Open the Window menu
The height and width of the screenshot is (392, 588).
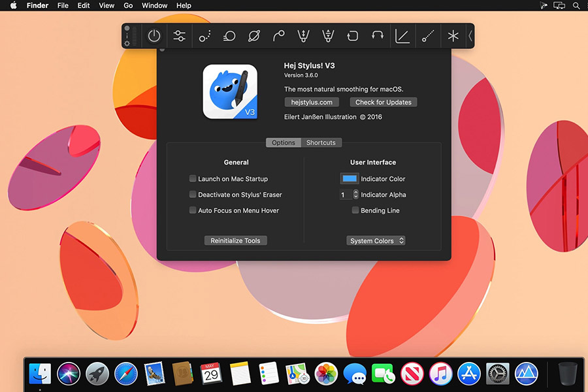pos(154,5)
